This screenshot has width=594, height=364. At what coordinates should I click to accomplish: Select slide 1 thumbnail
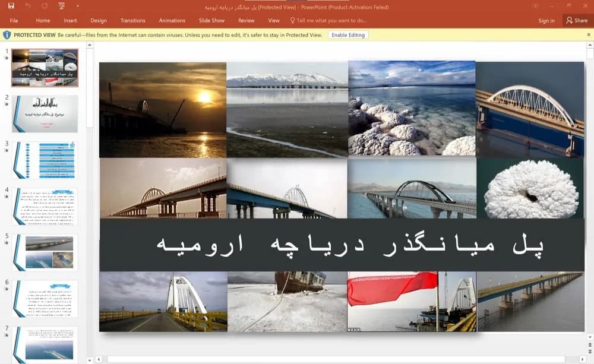[x=45, y=68]
